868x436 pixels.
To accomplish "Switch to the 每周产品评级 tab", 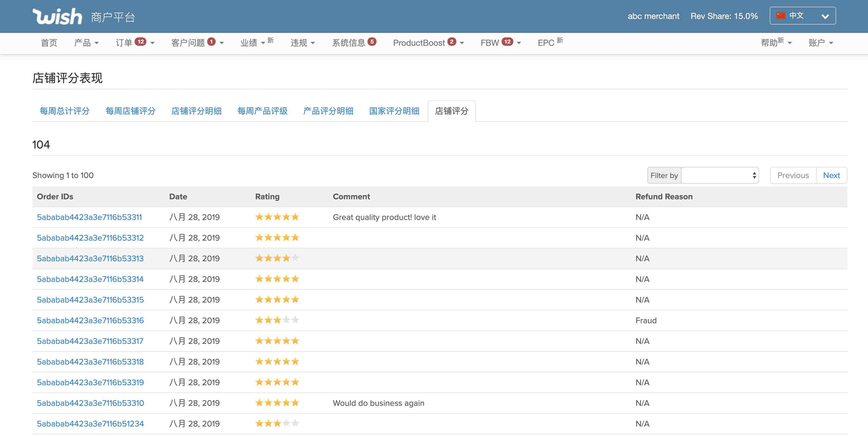I will pos(263,111).
